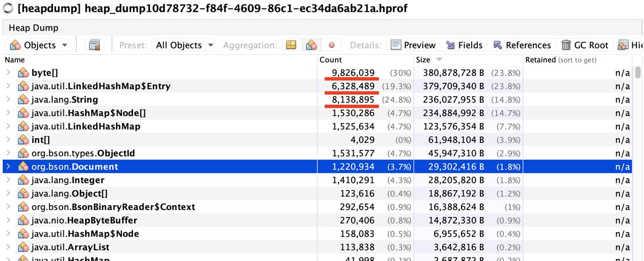Sort table by Name column
644x261 pixels.
click(160, 60)
